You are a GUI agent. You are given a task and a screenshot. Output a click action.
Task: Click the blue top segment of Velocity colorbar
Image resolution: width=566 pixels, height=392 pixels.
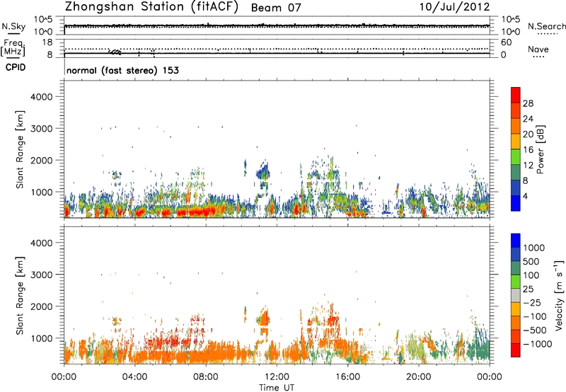[x=516, y=241]
